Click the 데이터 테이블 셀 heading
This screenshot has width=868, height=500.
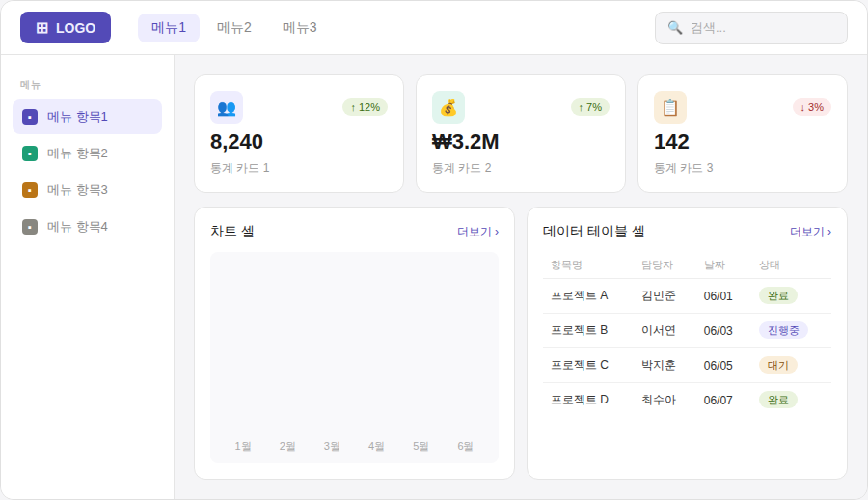coord(593,231)
